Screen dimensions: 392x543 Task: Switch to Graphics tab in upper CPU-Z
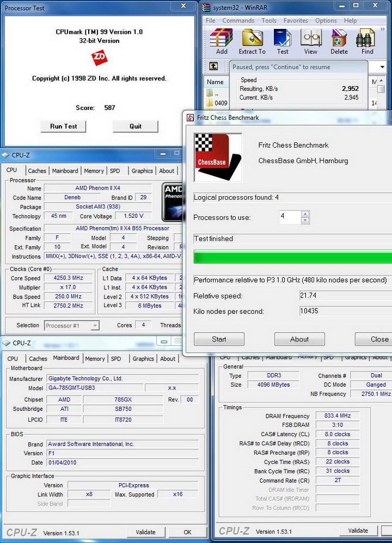coord(142,170)
